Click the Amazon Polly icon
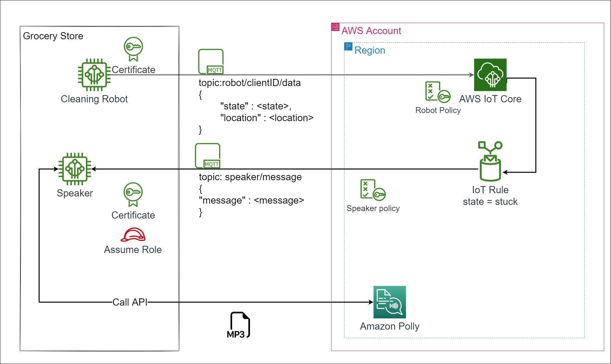 pos(390,302)
